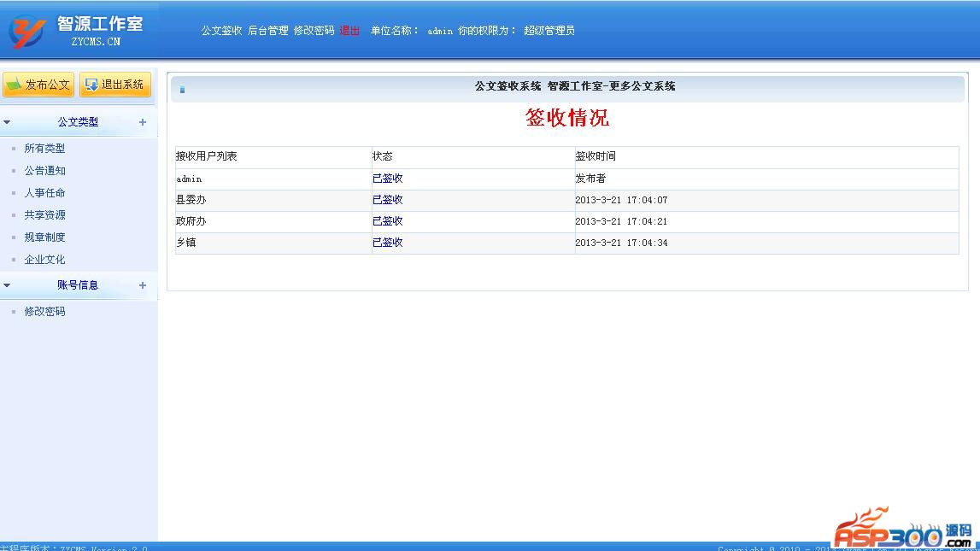The height and width of the screenshot is (551, 980).
Task: Open the 企业文化 category
Action: [x=44, y=260]
